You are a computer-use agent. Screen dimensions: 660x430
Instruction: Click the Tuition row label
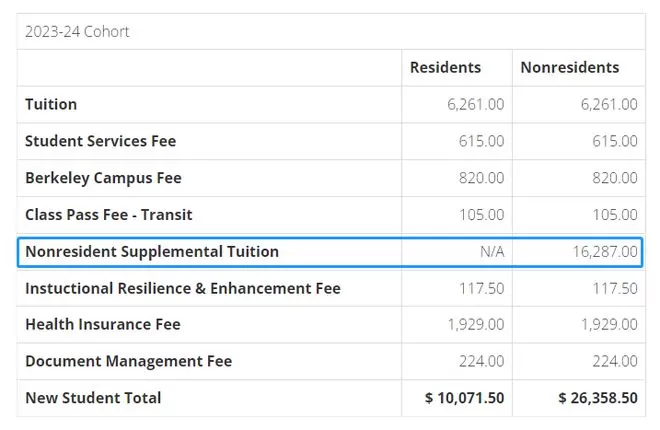[x=51, y=104]
